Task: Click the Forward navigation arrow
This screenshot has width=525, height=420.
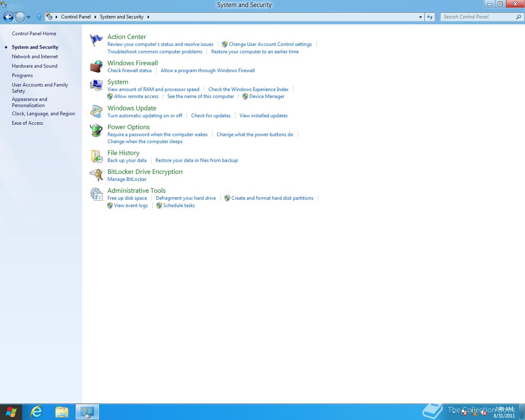Action: tap(20, 17)
